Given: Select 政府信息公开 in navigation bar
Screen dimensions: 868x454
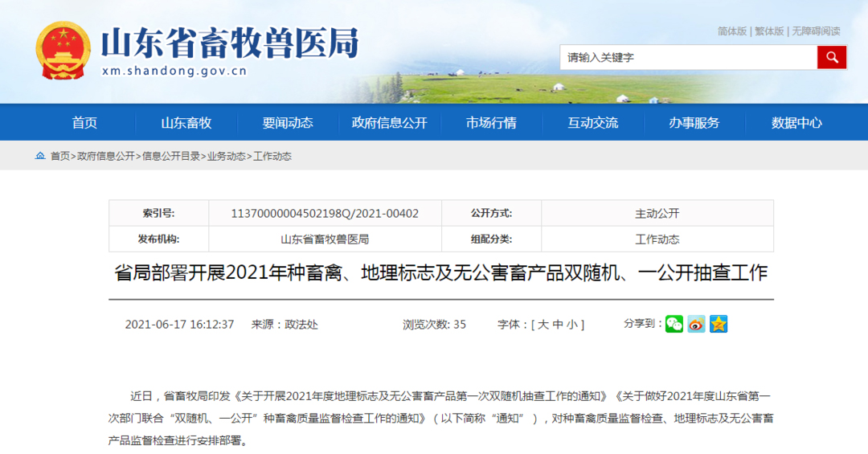Looking at the screenshot, I should [x=389, y=123].
